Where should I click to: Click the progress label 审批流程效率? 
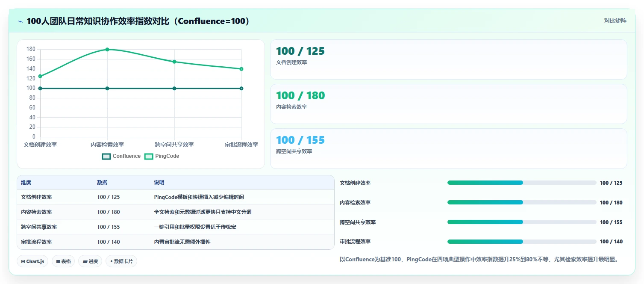click(355, 242)
